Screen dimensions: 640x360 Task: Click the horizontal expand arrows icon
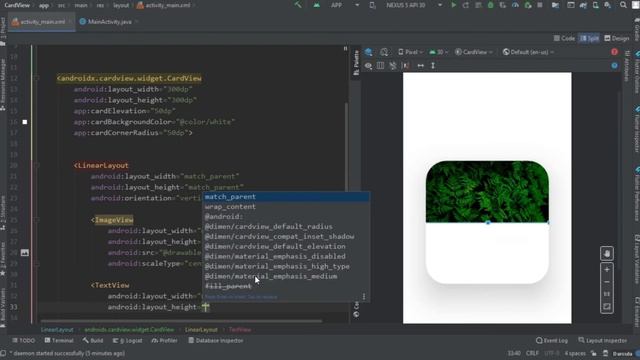[420, 66]
